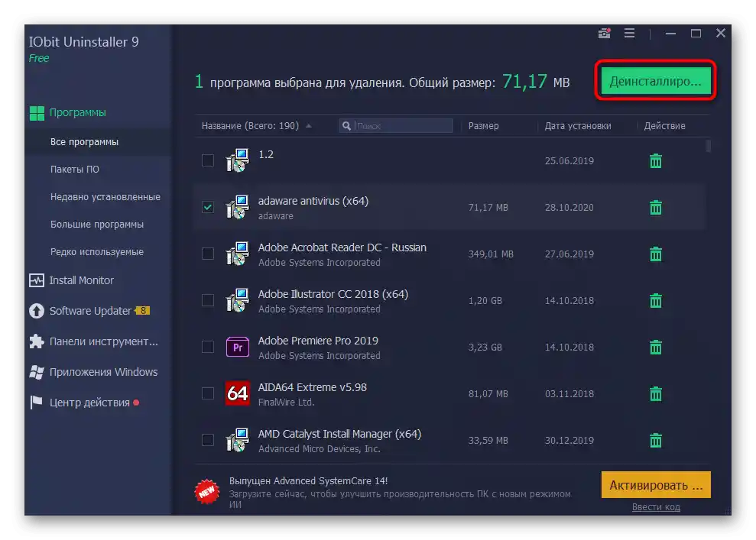Click trash icon for AIDA64 Extreme
This screenshot has height=540, width=756.
pyautogui.click(x=655, y=394)
